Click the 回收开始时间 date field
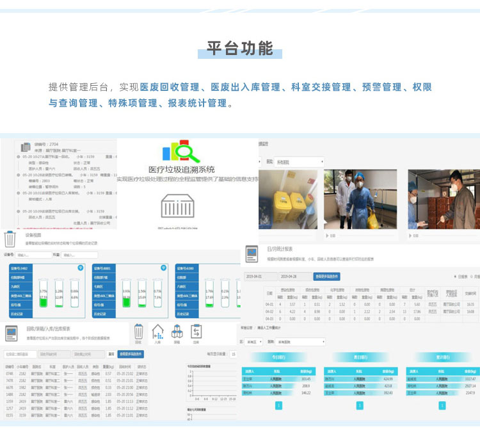This screenshot has width=480, height=448. (x=54, y=354)
